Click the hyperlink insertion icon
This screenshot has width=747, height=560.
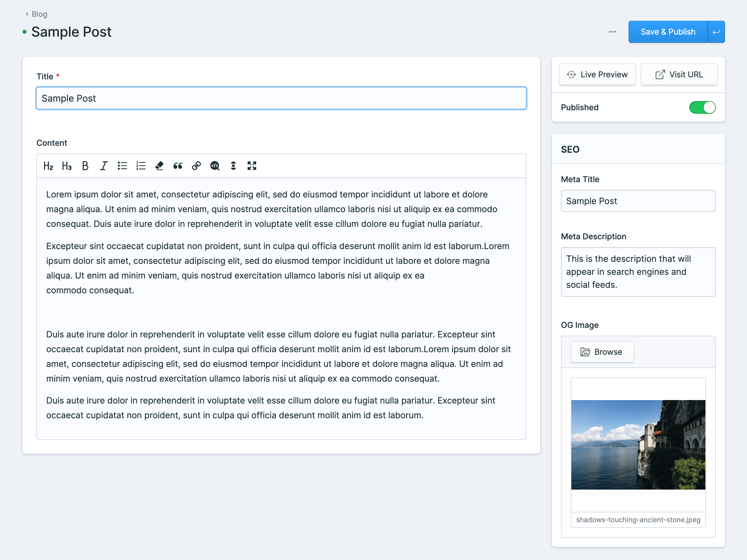pyautogui.click(x=197, y=166)
